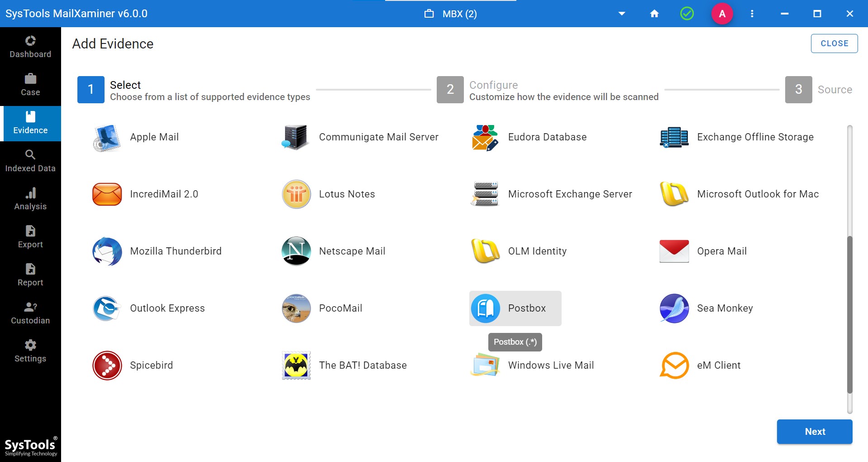
Task: Click the MBX (2) case title
Action: pos(459,14)
